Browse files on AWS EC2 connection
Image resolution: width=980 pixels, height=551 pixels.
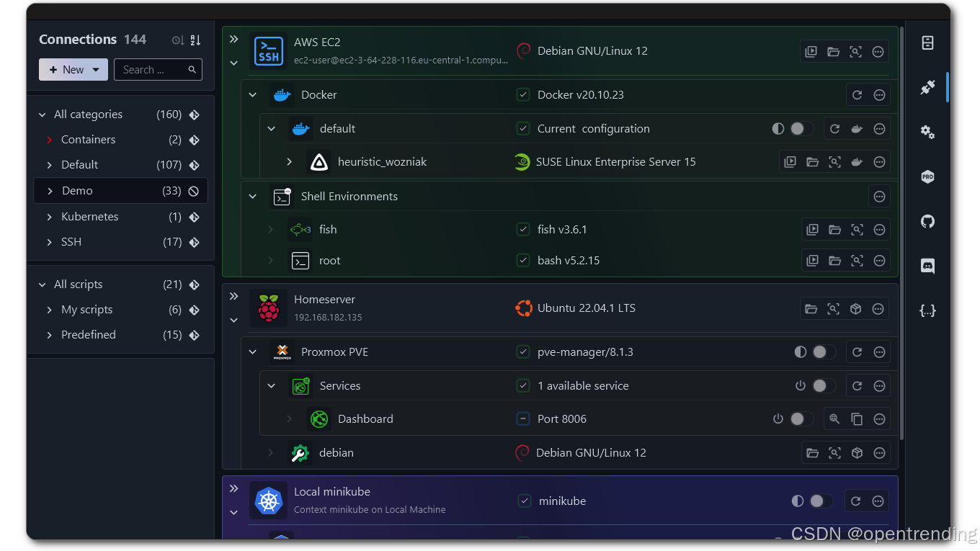click(833, 52)
